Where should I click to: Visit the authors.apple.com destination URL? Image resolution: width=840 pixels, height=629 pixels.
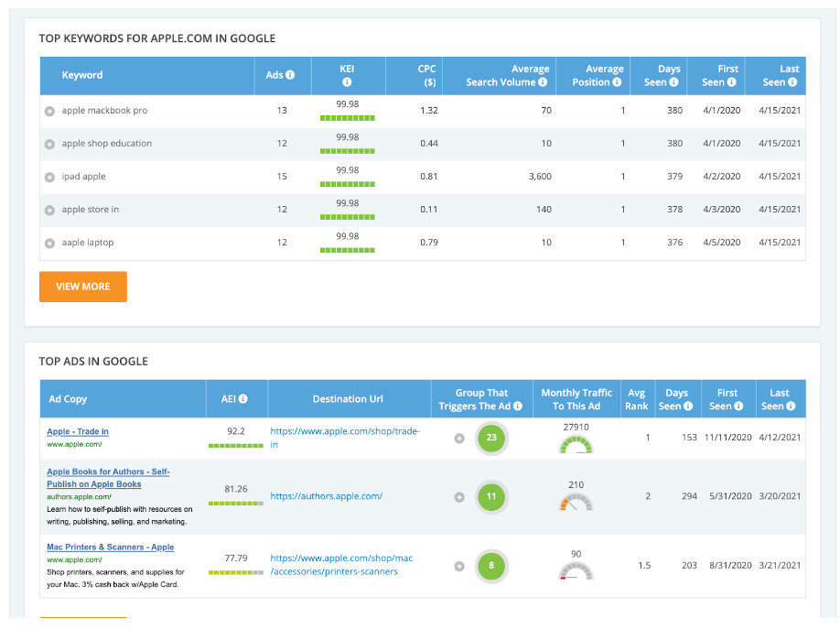click(x=326, y=496)
